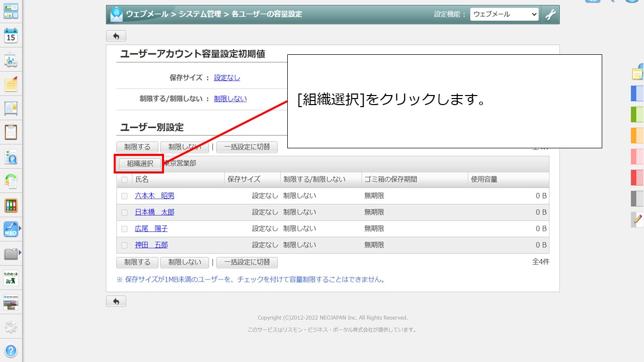Image resolution: width=644 pixels, height=362 pixels.
Task: Click the back arrow button at top
Action: 116,36
